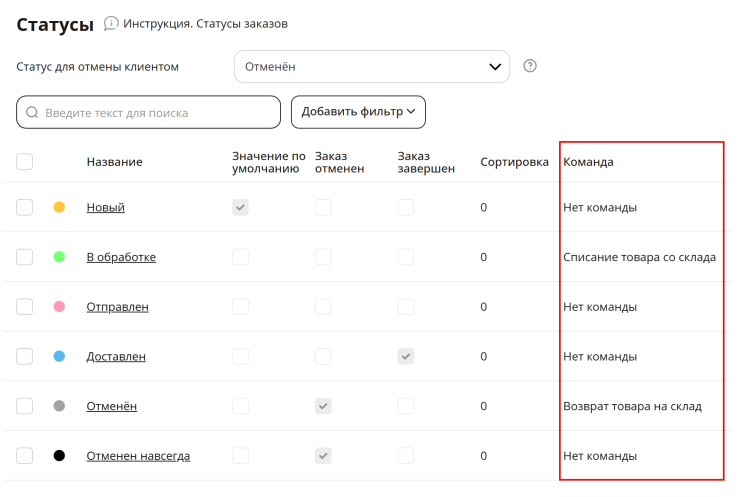Viewport: 740px width, 497px height.
Task: Click the black color dot of Отменен навсегда
Action: coord(59,456)
